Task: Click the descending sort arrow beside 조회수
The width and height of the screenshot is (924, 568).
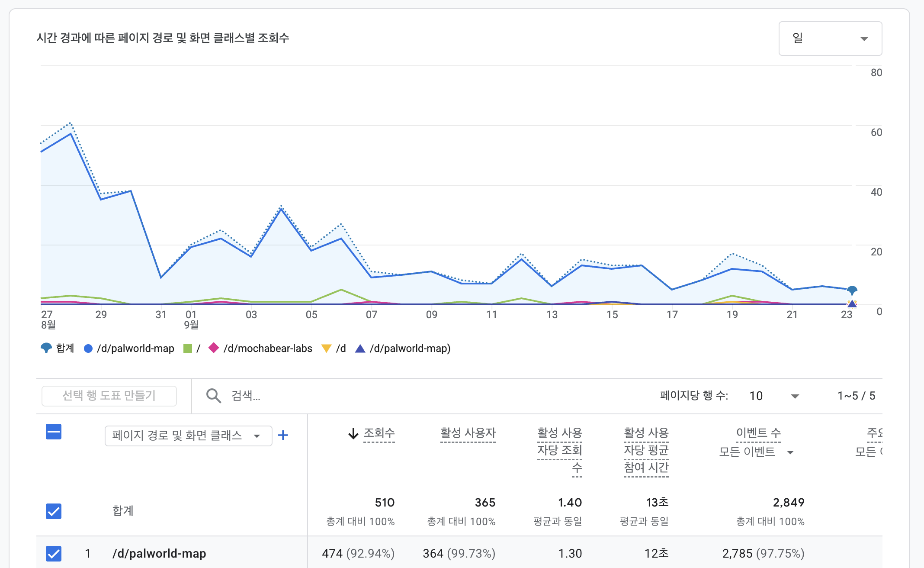Action: 353,433
